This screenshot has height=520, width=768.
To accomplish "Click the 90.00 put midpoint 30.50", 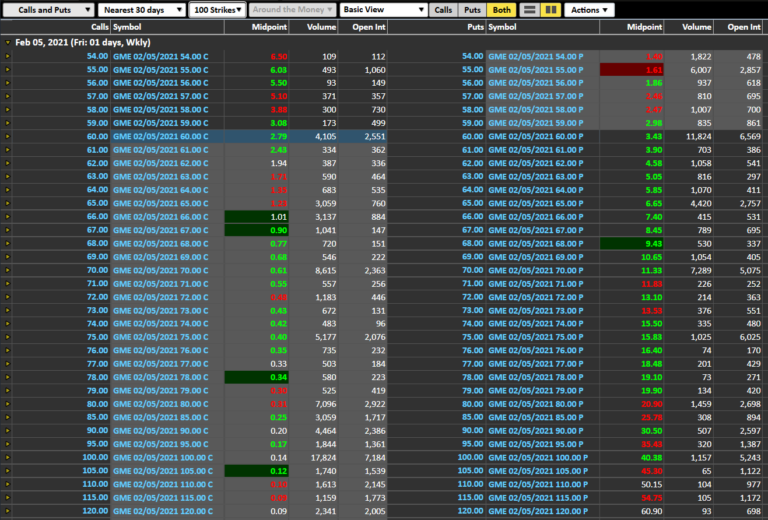I will (651, 431).
